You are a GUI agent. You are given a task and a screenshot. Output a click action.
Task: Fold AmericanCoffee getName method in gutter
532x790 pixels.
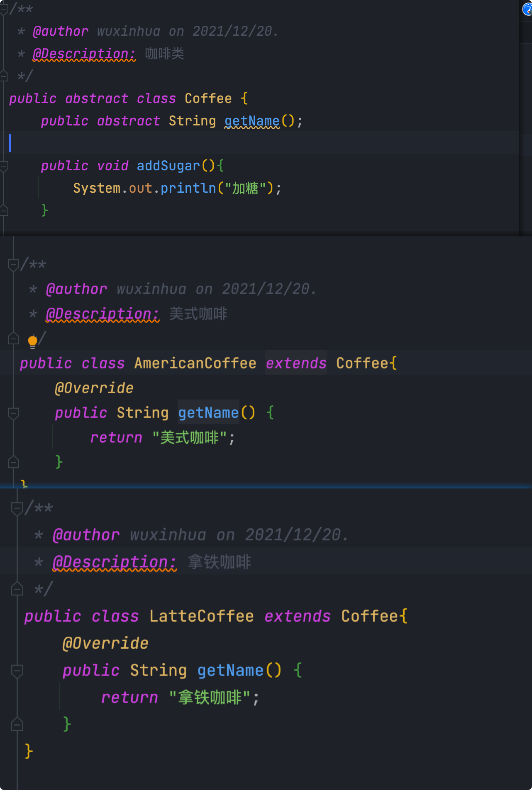point(13,413)
